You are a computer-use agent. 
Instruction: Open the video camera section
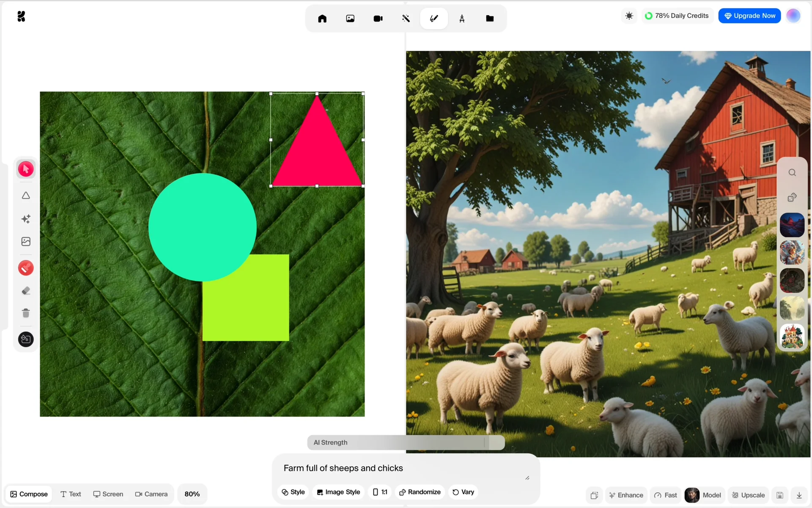click(x=378, y=19)
